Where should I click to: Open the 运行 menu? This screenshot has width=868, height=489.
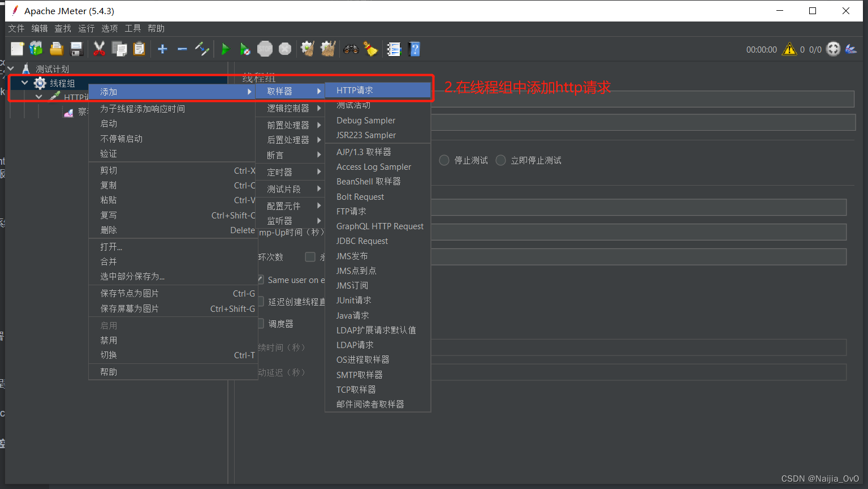click(87, 28)
